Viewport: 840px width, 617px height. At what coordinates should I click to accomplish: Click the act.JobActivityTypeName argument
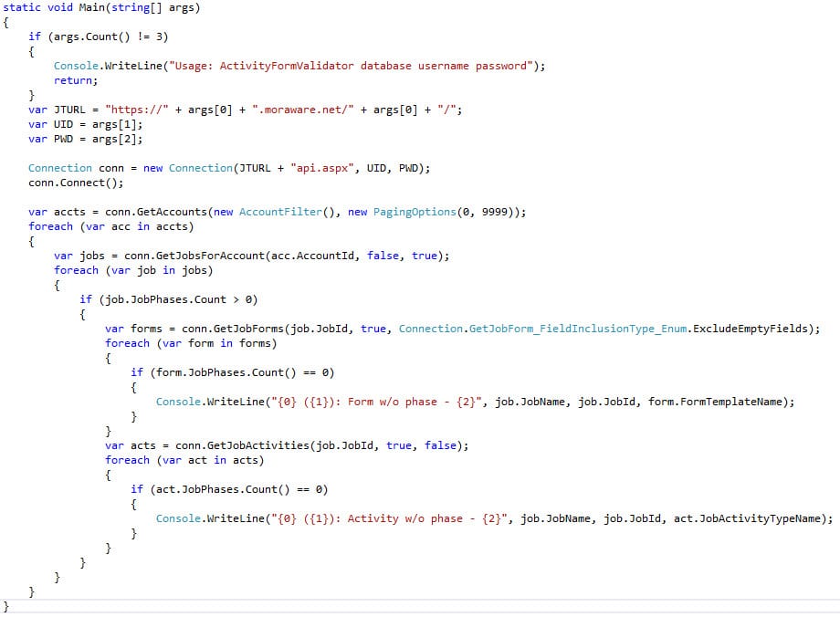pyautogui.click(x=747, y=518)
